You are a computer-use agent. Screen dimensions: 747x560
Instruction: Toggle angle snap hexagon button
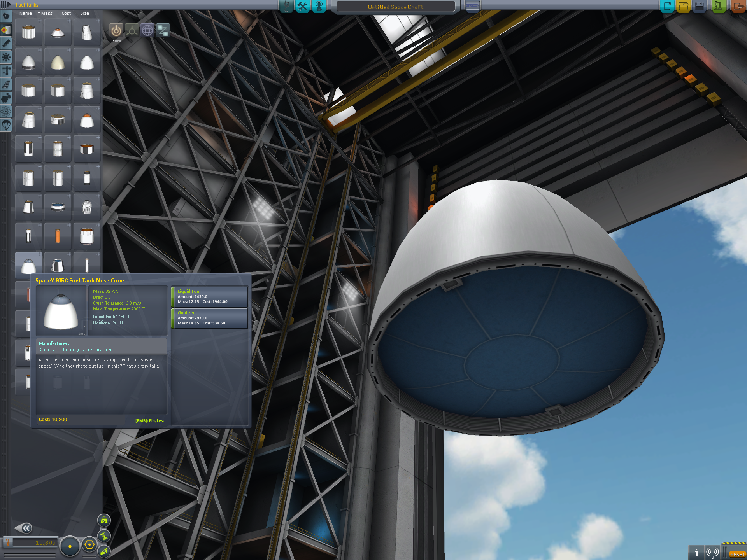[x=89, y=545]
